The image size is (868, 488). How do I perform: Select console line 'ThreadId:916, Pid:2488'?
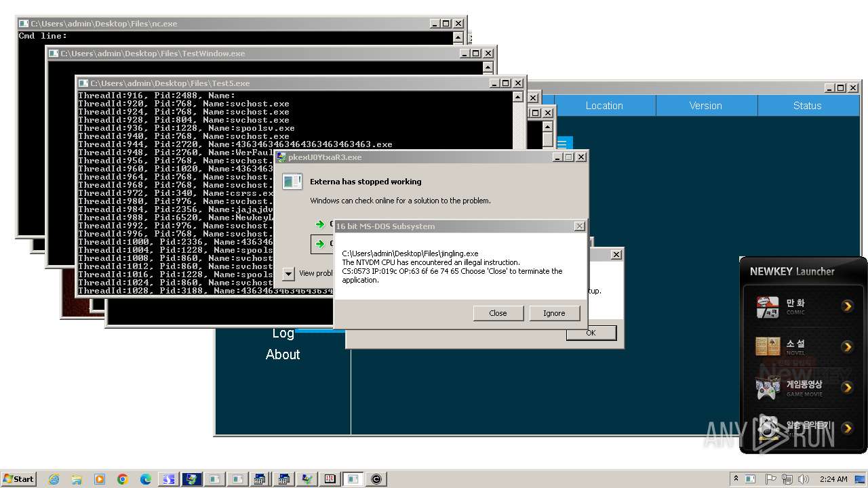(140, 96)
